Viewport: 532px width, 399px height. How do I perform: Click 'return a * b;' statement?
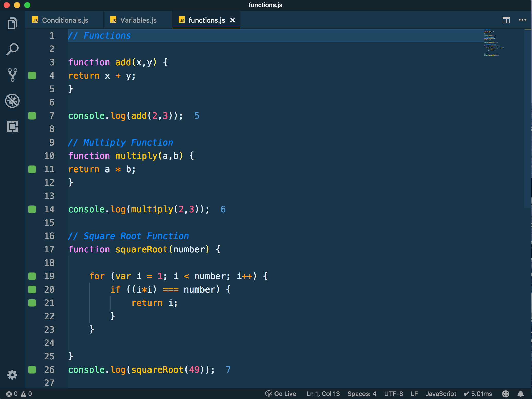point(102,169)
